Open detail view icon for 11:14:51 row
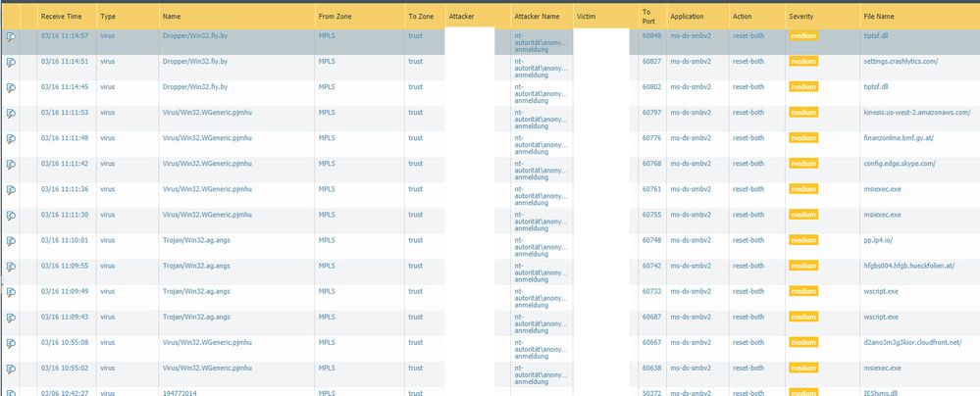980x396 pixels. coord(11,62)
